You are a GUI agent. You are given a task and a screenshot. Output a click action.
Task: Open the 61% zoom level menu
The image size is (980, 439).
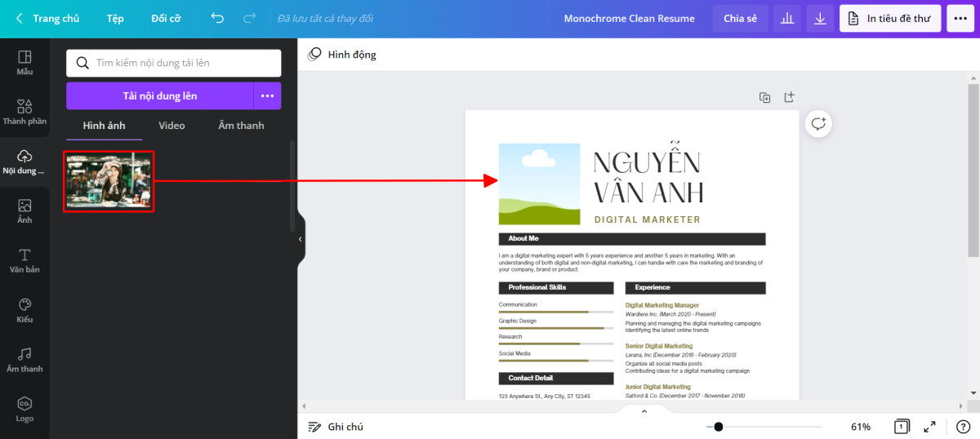pos(861,427)
